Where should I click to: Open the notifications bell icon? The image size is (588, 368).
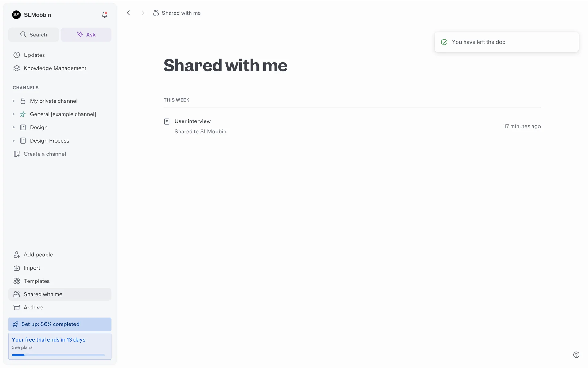(x=104, y=15)
